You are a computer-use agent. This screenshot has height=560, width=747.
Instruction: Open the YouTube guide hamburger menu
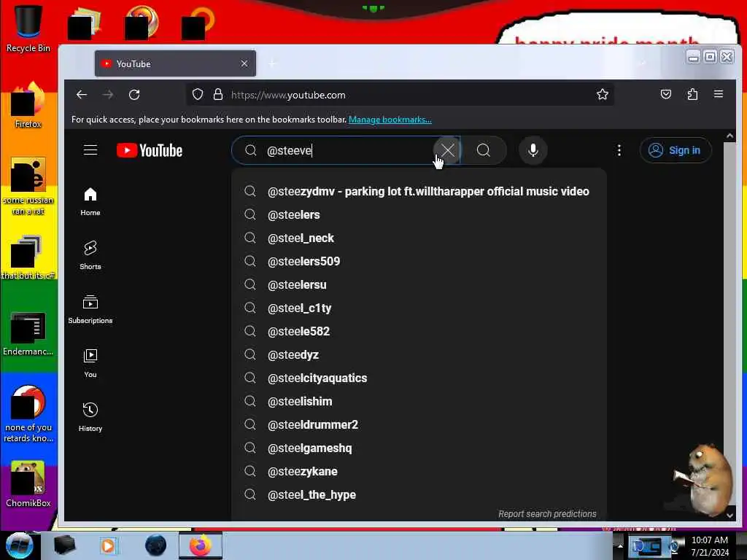click(90, 150)
